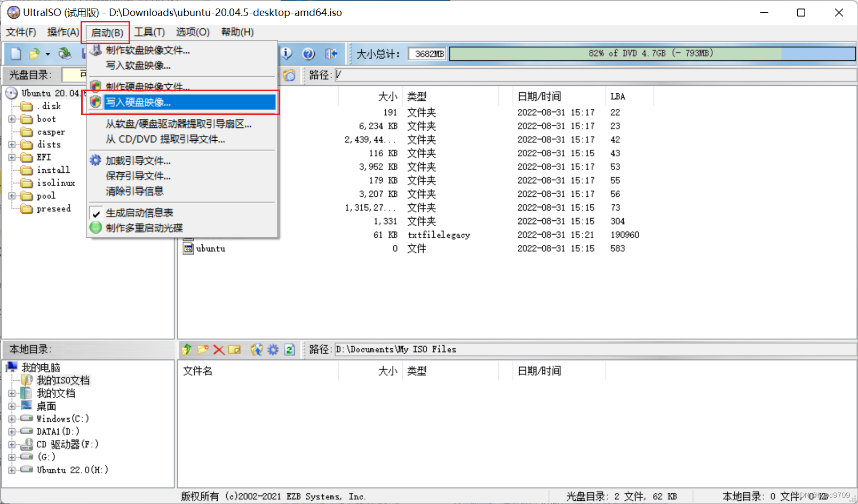Click the Up folder icon in local toolbar
This screenshot has height=504, width=858.
click(x=187, y=349)
